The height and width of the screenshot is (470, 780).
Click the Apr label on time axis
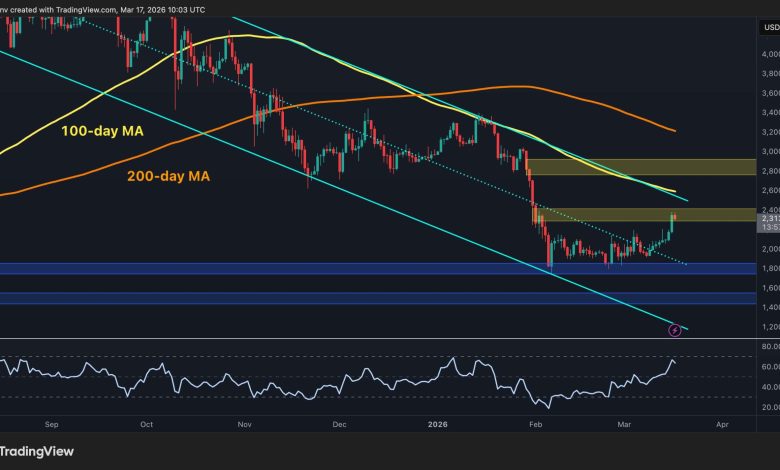tap(722, 422)
